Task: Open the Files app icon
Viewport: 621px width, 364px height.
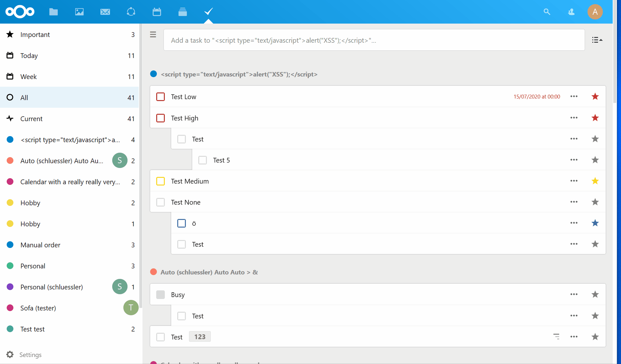Action: click(54, 12)
